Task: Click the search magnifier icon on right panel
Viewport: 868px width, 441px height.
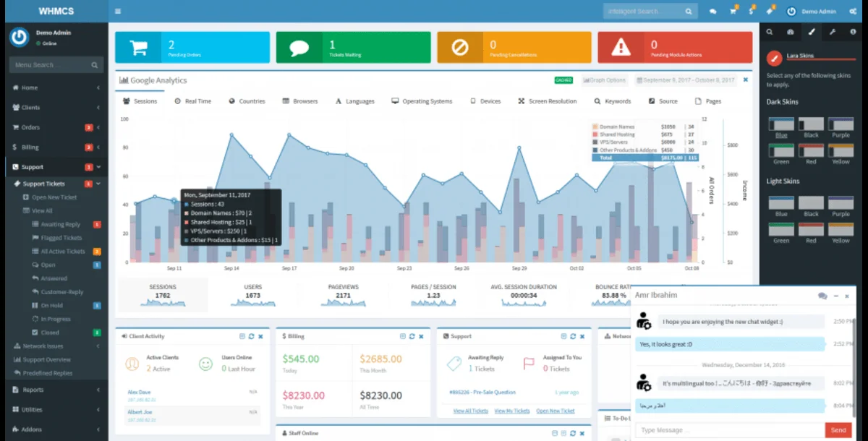Action: click(770, 32)
